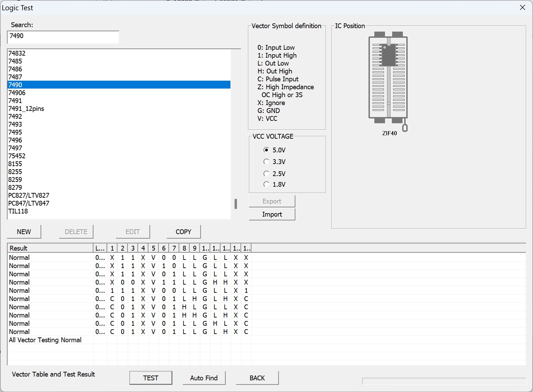Go BACK from Logic Test
The width and height of the screenshot is (533, 392).
coord(257,378)
